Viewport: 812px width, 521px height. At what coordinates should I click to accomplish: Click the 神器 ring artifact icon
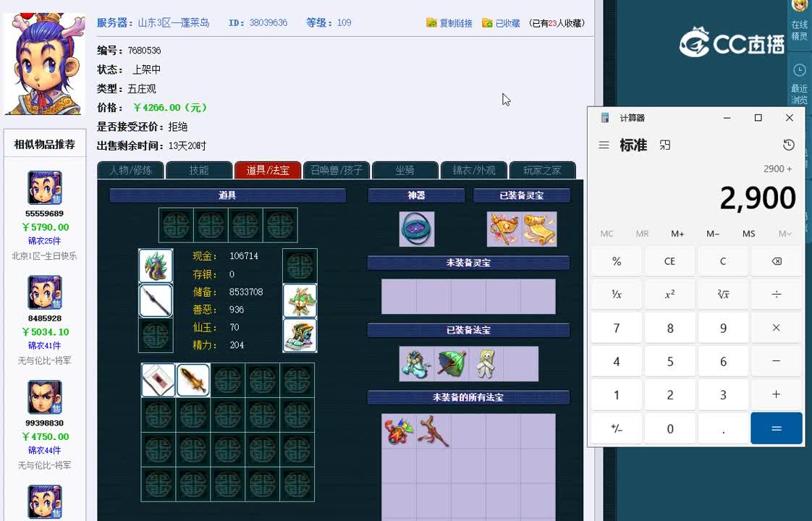point(416,229)
